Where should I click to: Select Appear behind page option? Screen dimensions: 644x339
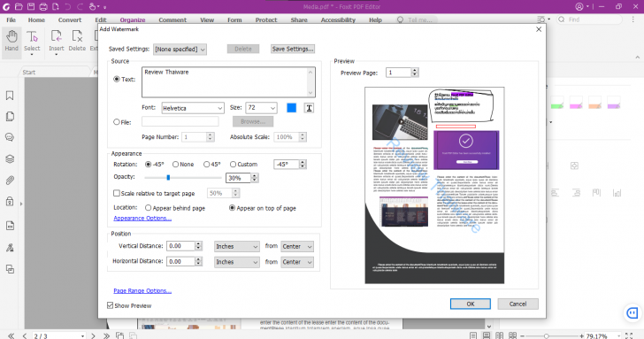[149, 208]
